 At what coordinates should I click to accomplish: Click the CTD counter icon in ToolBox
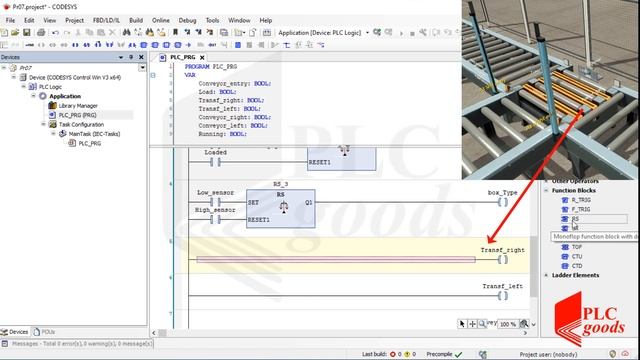pyautogui.click(x=565, y=266)
